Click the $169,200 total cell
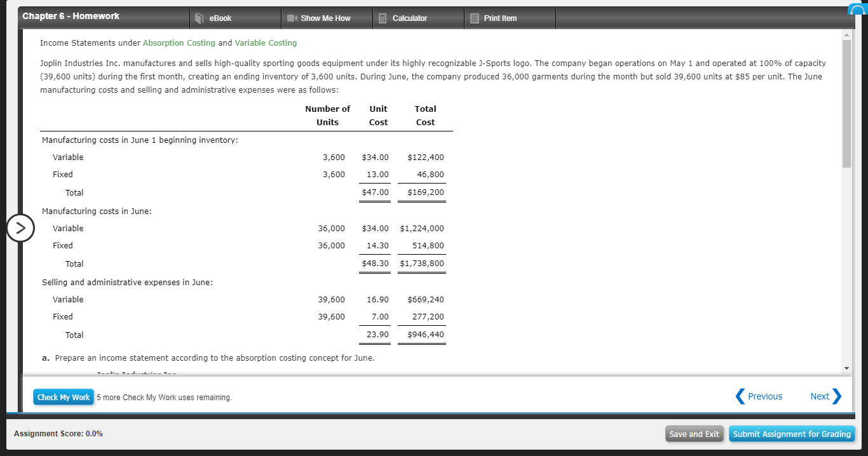 (425, 192)
